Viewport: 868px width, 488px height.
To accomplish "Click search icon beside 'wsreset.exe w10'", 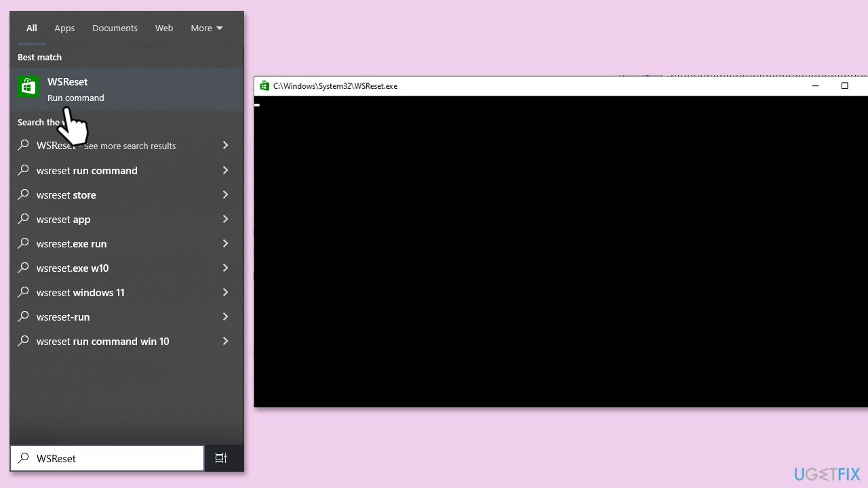I will (24, 268).
